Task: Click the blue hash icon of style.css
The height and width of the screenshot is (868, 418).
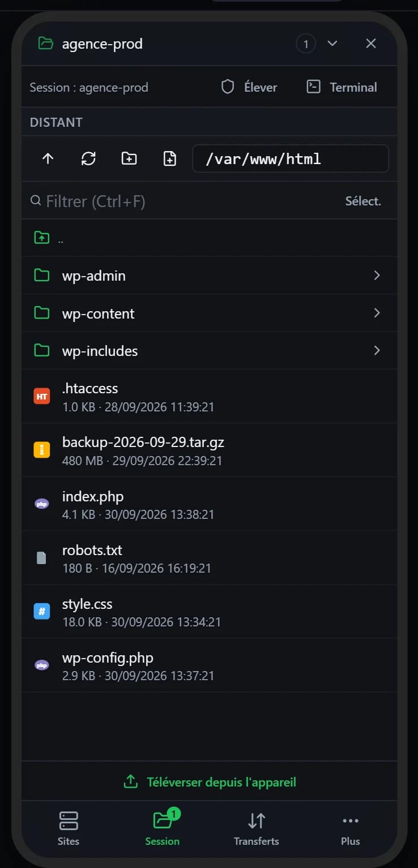Action: coord(42,612)
